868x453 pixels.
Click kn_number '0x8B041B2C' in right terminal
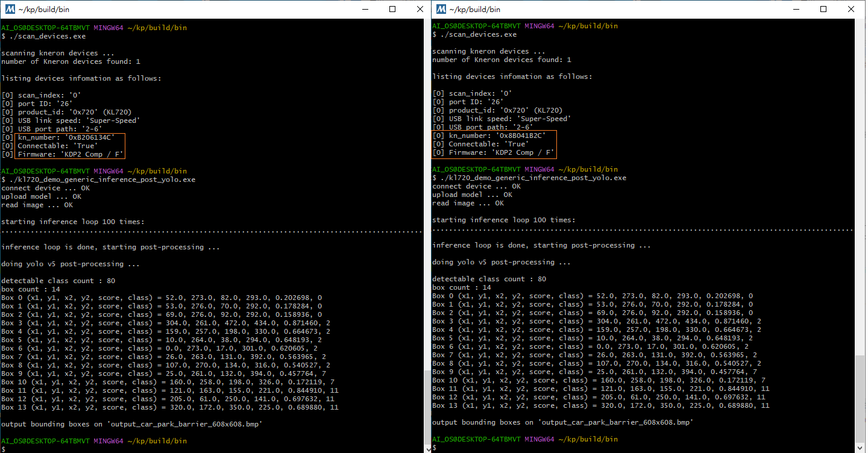[x=497, y=136]
